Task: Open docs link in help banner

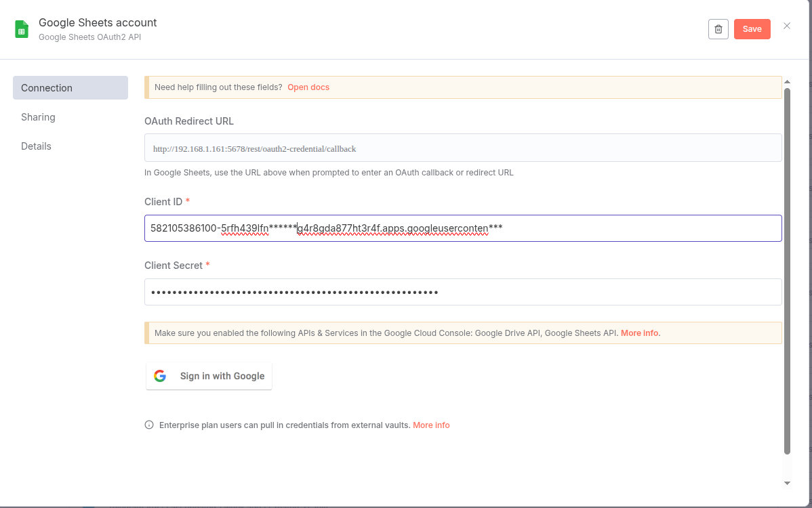Action: coord(308,87)
